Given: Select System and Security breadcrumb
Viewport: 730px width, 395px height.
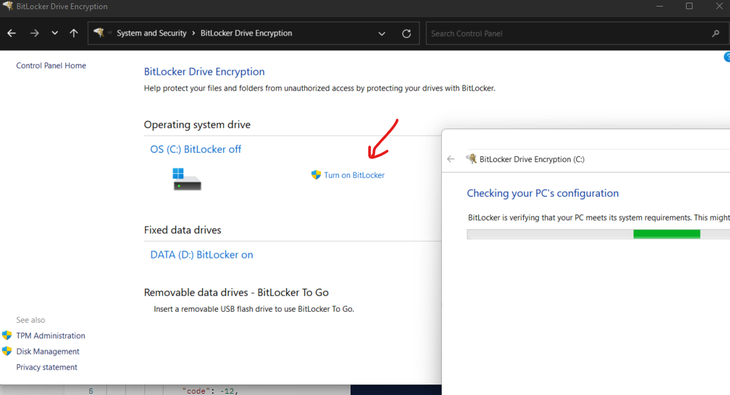Looking at the screenshot, I should pyautogui.click(x=151, y=33).
